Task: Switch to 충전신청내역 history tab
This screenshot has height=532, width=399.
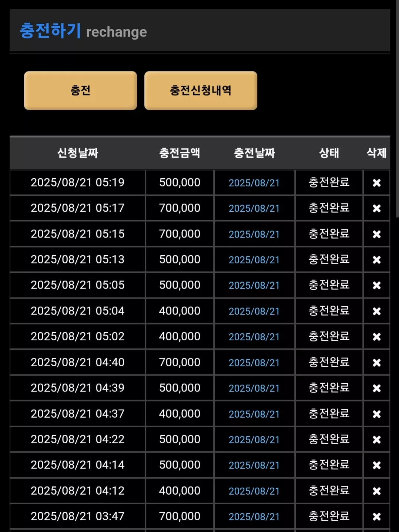Action: [x=201, y=91]
